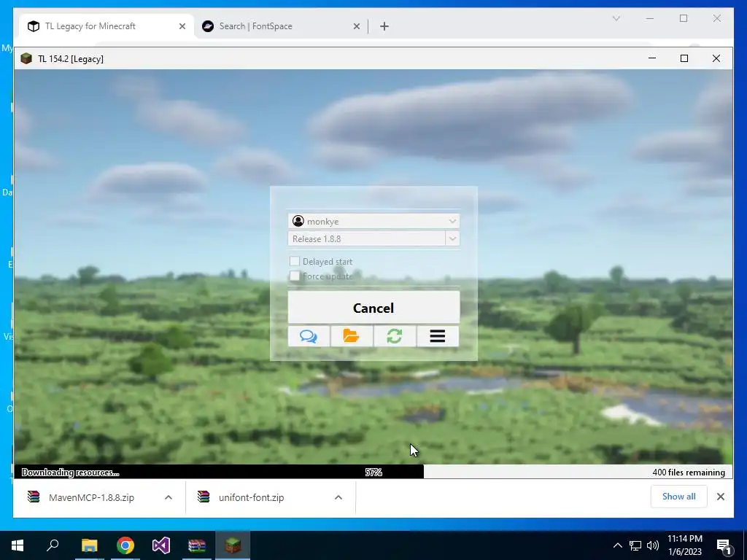Open the notification center icon
This screenshot has width=747, height=560.
(724, 546)
